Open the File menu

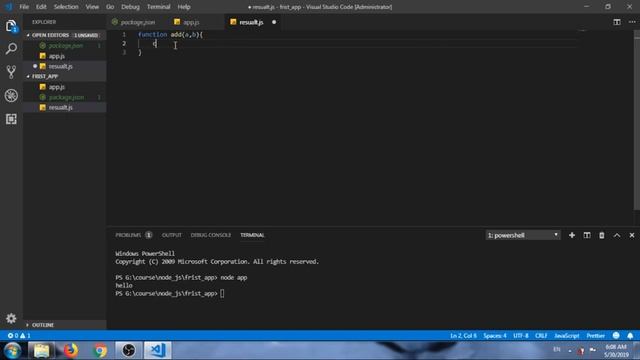click(24, 7)
